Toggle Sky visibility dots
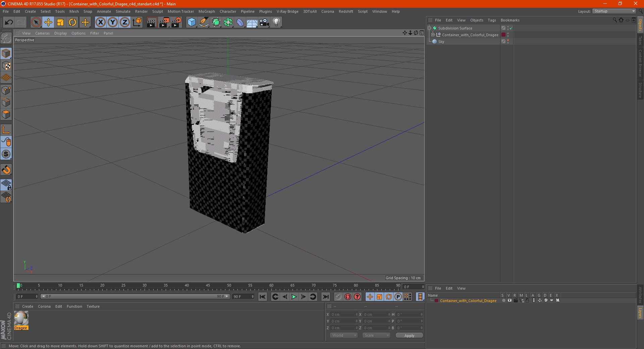This screenshot has width=644, height=349. (508, 42)
